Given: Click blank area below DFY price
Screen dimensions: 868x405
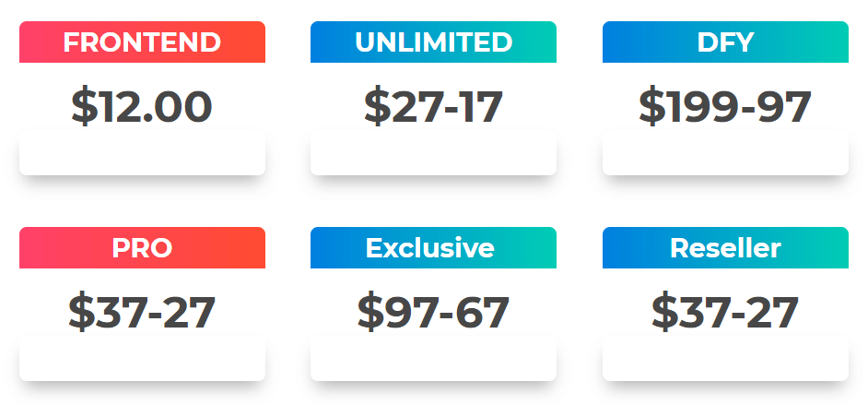Looking at the screenshot, I should [x=725, y=152].
